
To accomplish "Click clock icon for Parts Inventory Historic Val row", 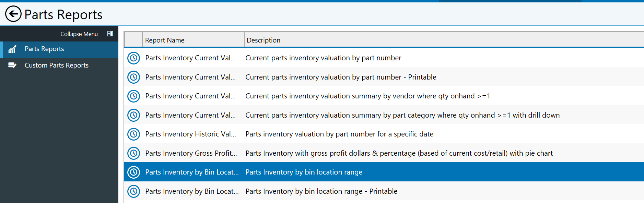I will (133, 134).
